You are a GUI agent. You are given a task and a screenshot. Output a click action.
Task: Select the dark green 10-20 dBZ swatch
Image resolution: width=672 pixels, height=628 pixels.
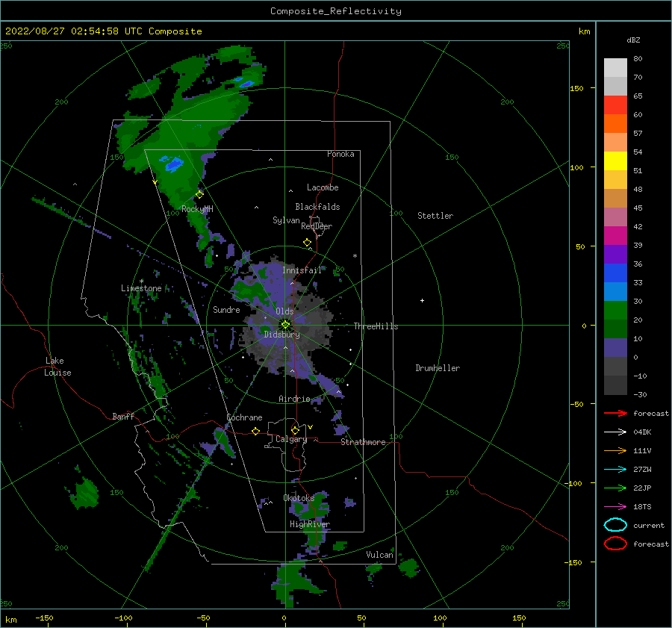615,329
